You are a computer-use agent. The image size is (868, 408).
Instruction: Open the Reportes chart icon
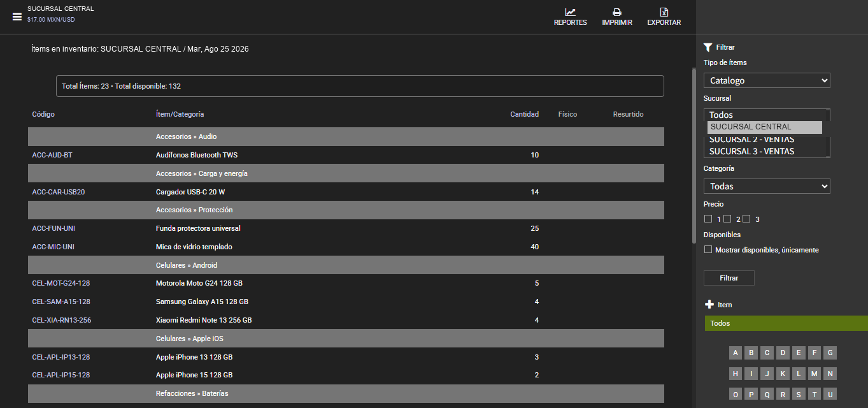point(570,12)
